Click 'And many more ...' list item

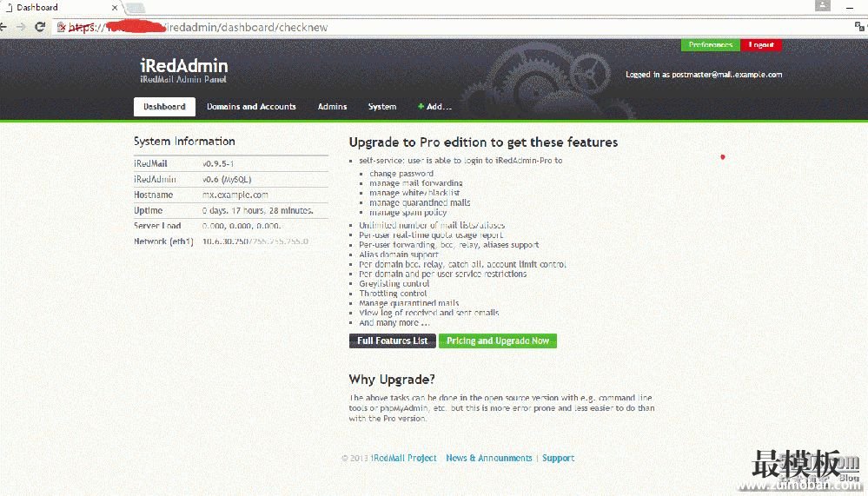[394, 323]
